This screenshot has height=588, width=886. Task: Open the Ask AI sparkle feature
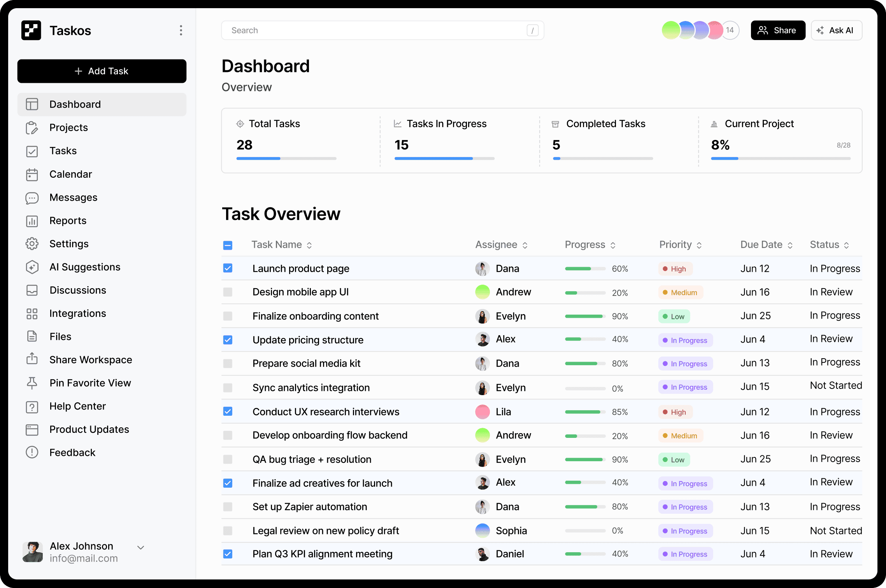[836, 30]
